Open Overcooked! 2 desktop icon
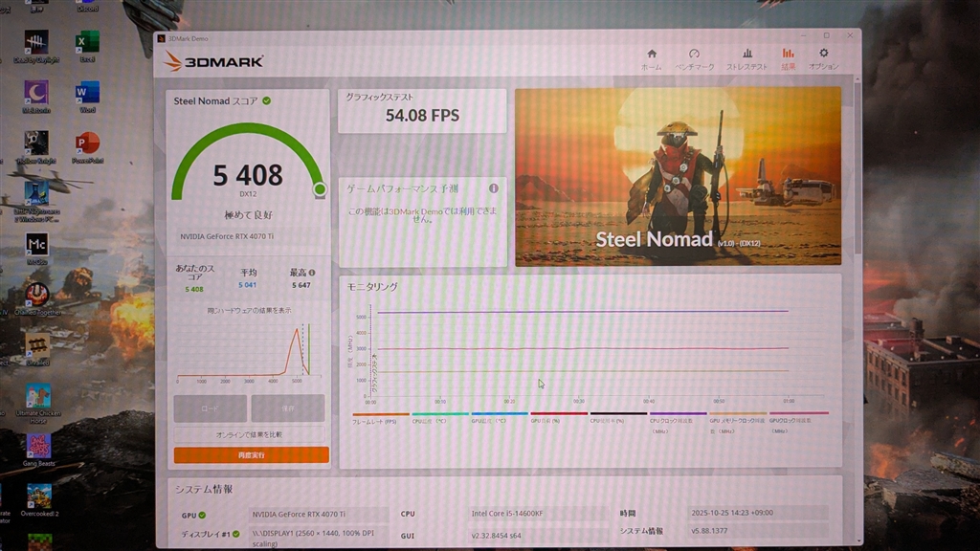This screenshot has height=551, width=980. coord(38,501)
